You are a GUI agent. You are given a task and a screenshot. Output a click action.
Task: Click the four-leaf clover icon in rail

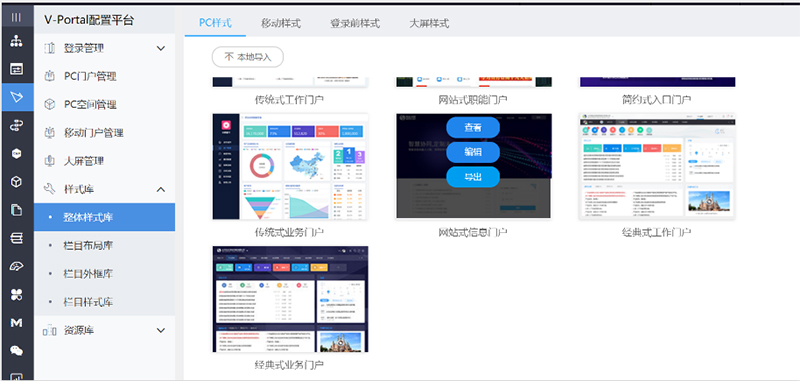[16, 294]
